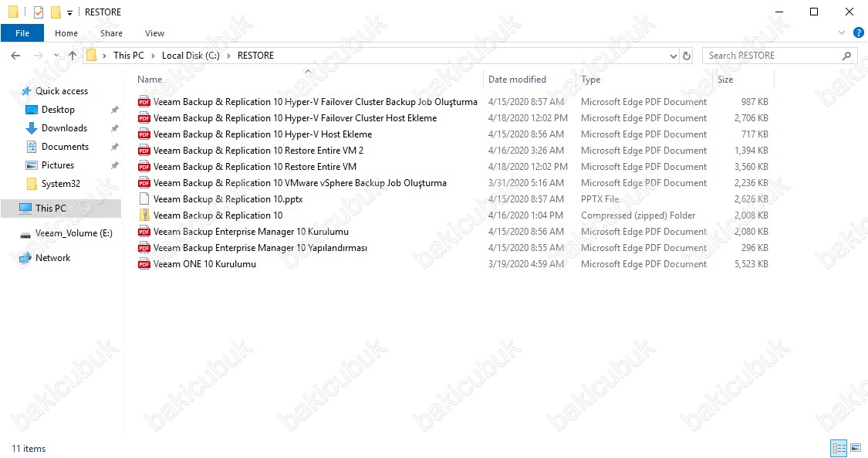The width and height of the screenshot is (868, 458).
Task: Open Veeam_Volume (E:) drive
Action: coord(73,233)
